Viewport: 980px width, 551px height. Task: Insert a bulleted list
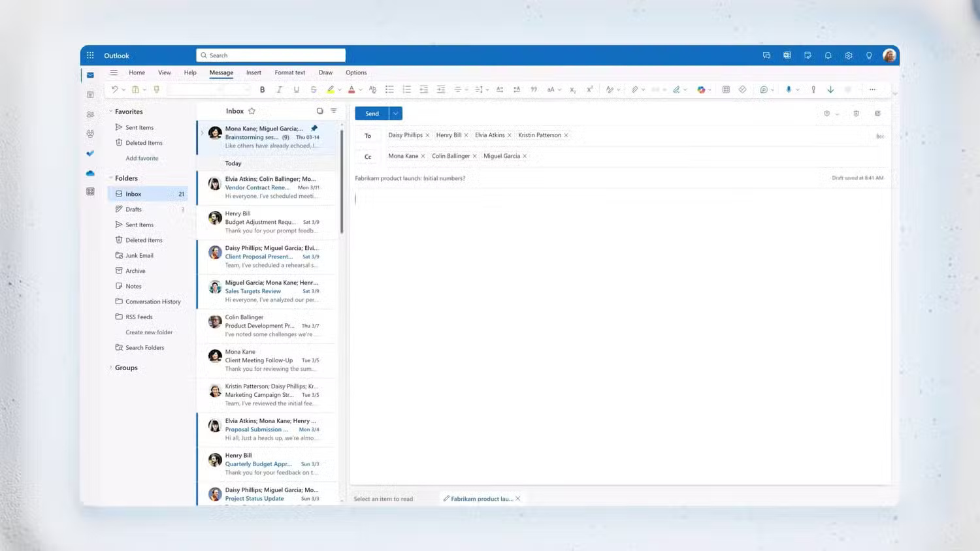coord(390,89)
